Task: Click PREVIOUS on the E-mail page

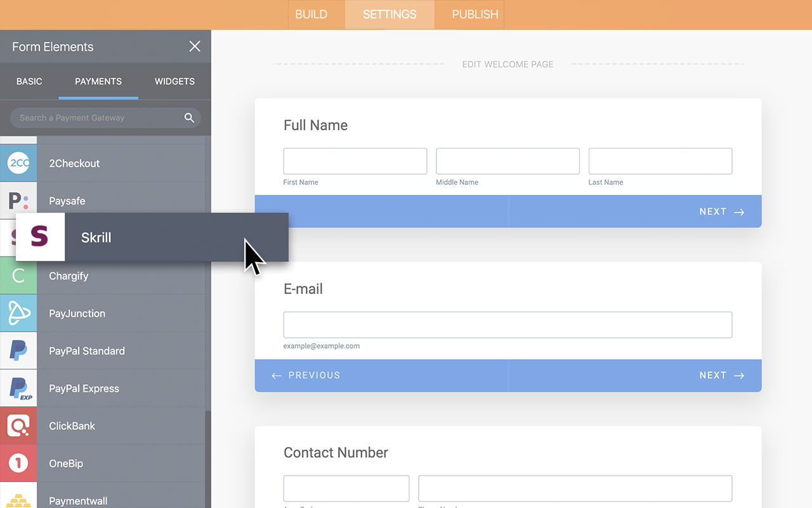Action: coord(305,375)
